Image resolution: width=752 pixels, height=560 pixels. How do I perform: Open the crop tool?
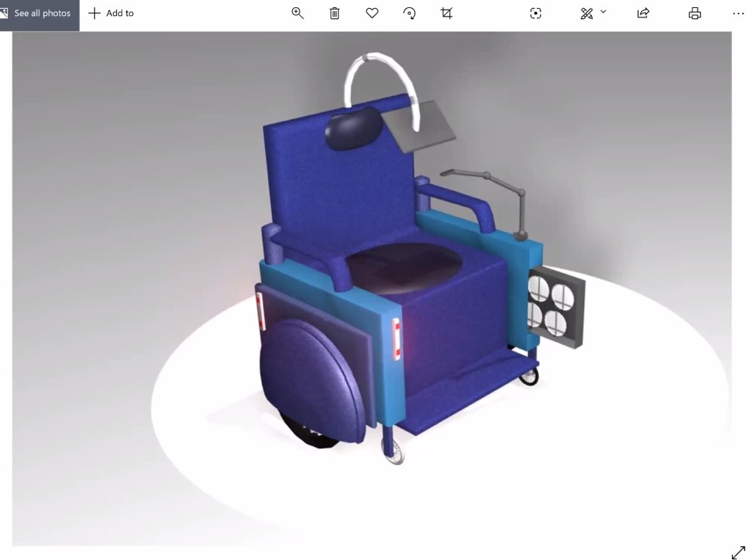[446, 13]
